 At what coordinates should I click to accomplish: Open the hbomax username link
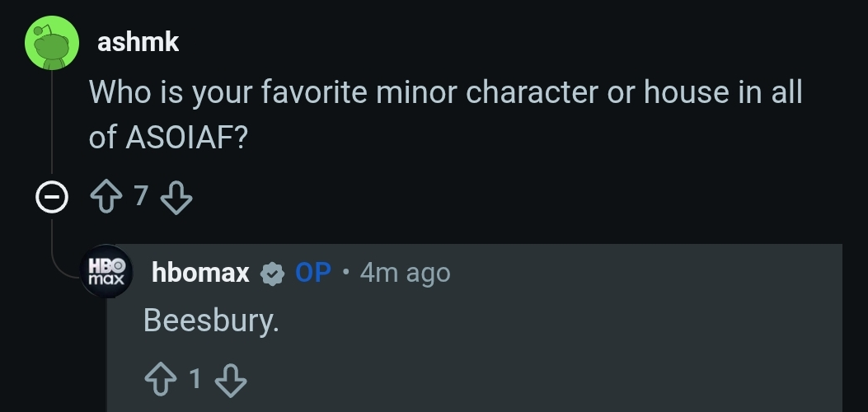200,273
